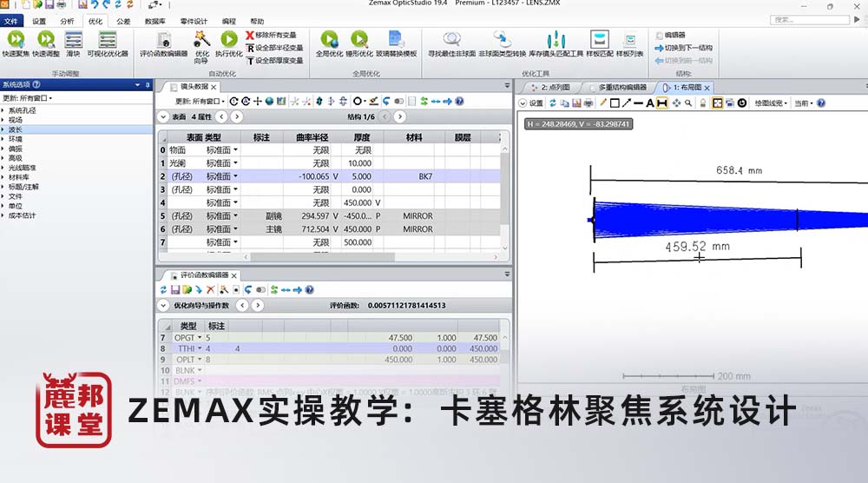Toggle the switch icon in lens data toolbar
The height and width of the screenshot is (483, 868).
398,102
